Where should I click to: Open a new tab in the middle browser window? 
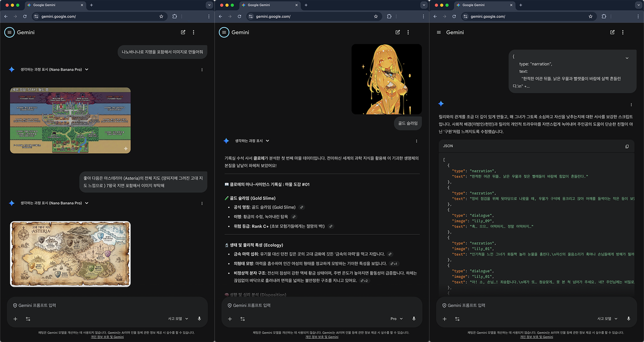[x=306, y=5]
